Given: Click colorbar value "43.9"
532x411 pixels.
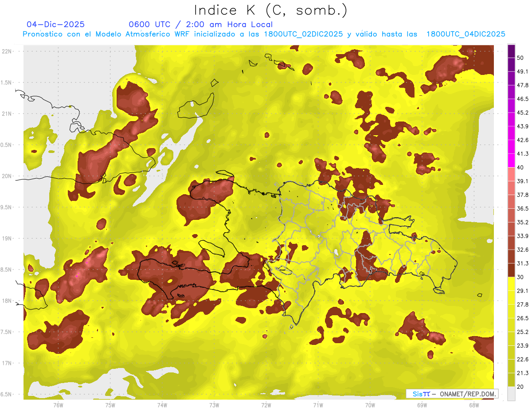Looking at the screenshot, I should [x=523, y=126].
